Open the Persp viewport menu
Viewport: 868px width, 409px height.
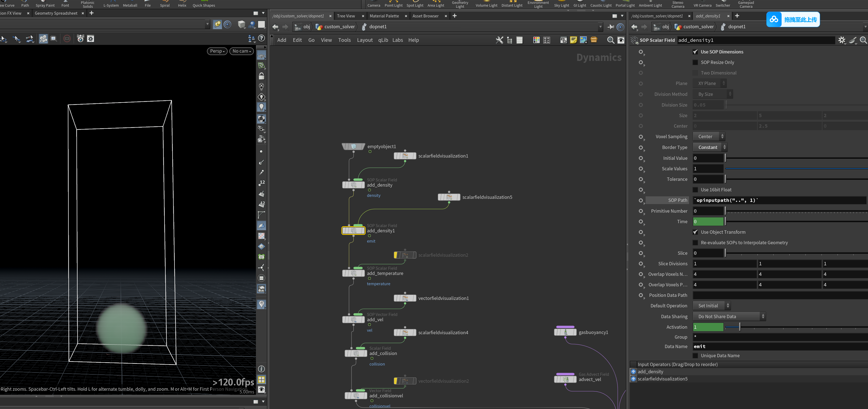[217, 51]
